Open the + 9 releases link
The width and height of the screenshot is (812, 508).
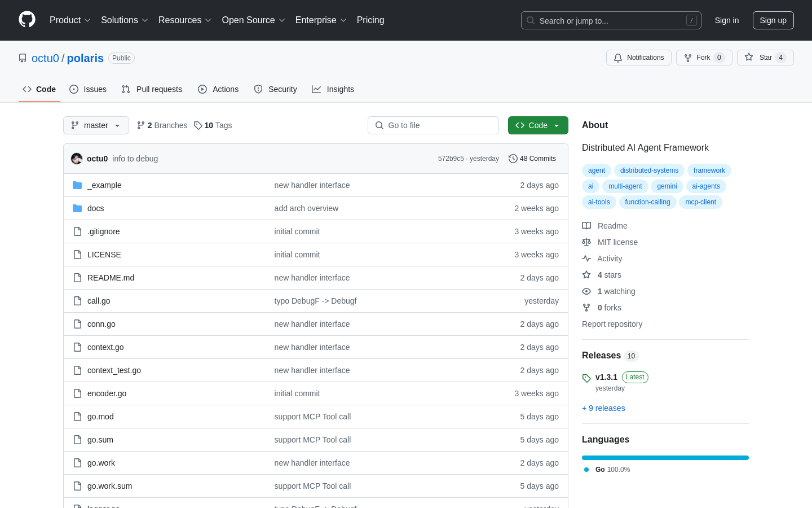(603, 408)
